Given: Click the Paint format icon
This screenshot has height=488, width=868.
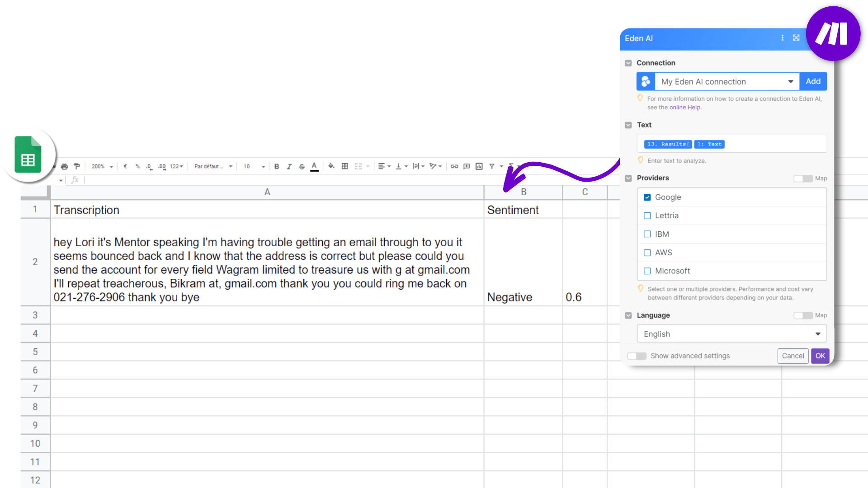Looking at the screenshot, I should pyautogui.click(x=77, y=166).
